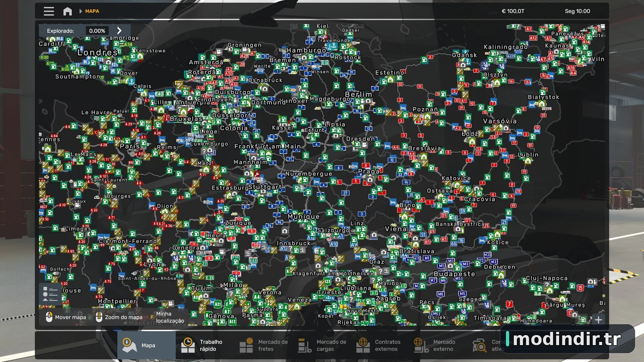Open the Mercado de cargas tab
The height and width of the screenshot is (362, 644).
click(x=322, y=345)
